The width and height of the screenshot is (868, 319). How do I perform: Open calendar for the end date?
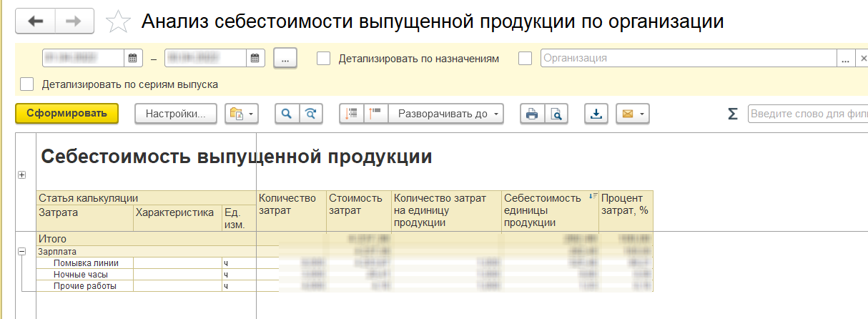[255, 58]
